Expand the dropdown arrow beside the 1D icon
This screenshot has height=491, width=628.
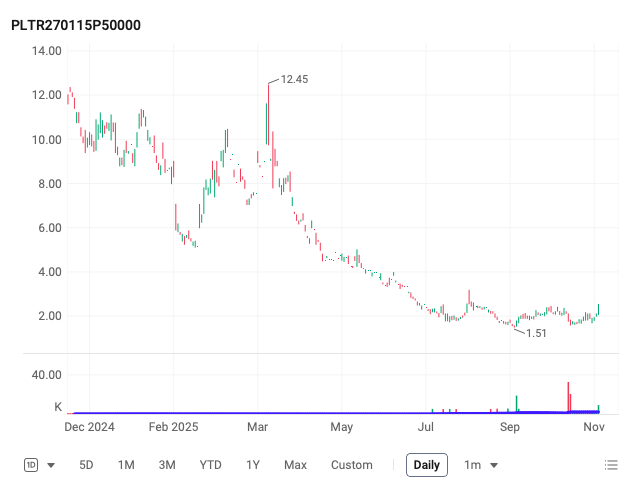tap(51, 465)
